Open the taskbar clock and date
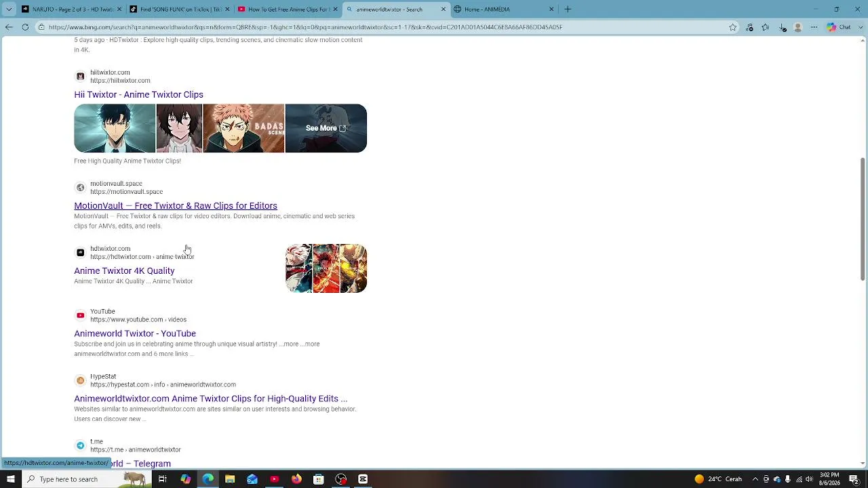 tap(829, 479)
